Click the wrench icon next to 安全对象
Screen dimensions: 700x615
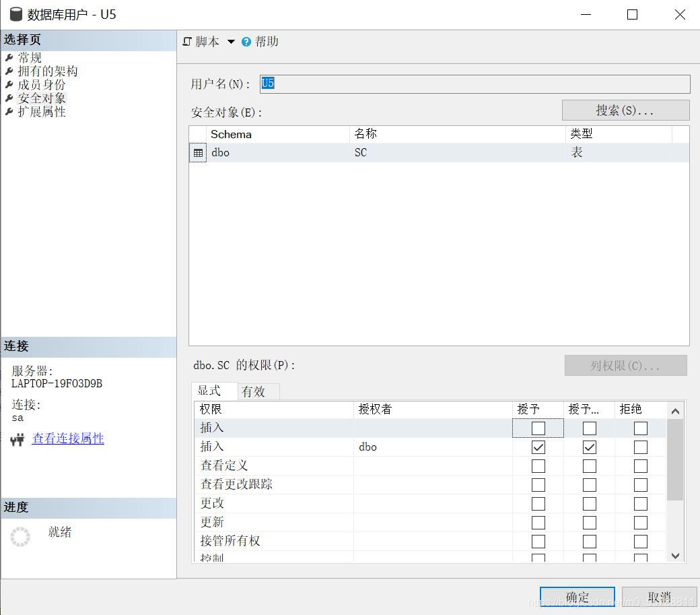(9, 98)
